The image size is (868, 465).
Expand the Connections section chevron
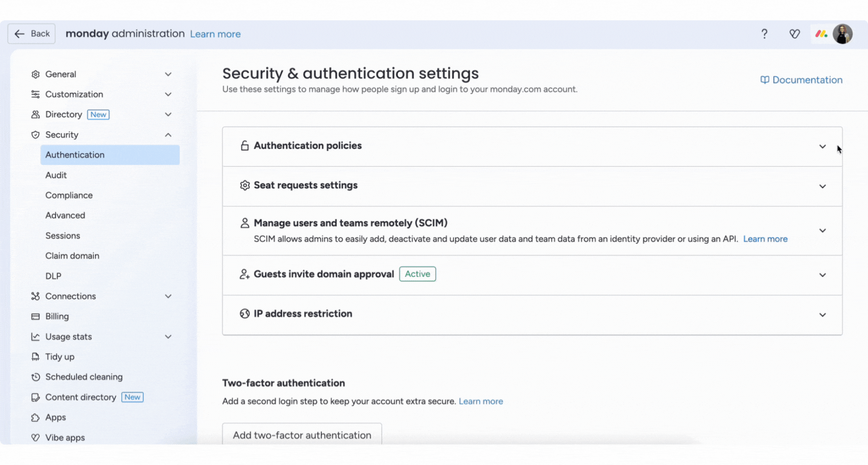pyautogui.click(x=168, y=296)
